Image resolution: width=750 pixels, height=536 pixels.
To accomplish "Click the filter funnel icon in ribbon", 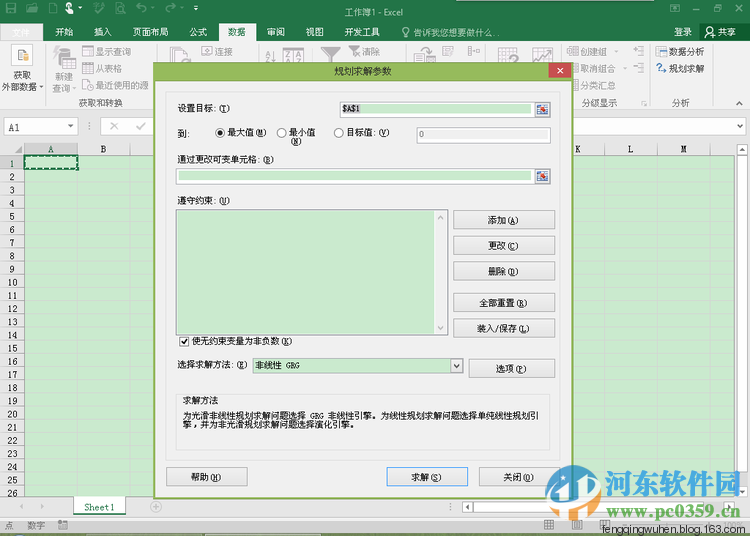I will click(330, 55).
